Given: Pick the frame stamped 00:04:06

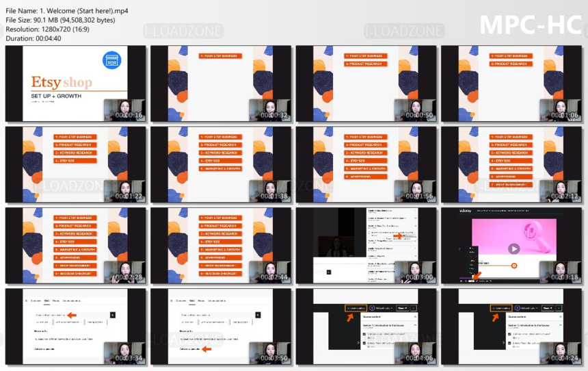Looking at the screenshot, I should (366, 327).
